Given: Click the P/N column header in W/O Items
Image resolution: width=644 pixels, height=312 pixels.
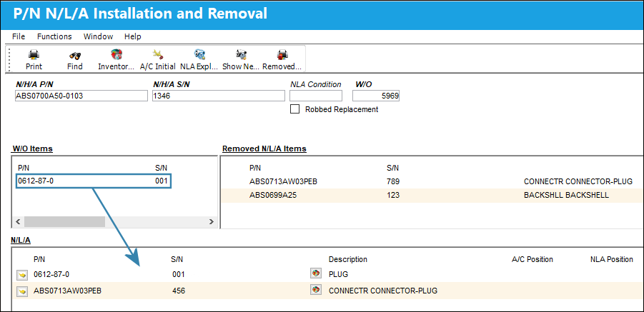Looking at the screenshot, I should pyautogui.click(x=24, y=168).
